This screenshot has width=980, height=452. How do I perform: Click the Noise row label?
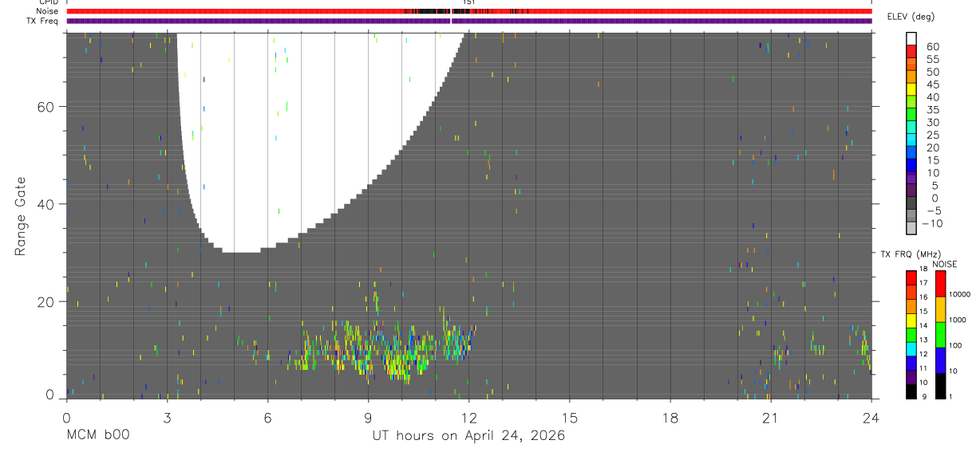(47, 12)
